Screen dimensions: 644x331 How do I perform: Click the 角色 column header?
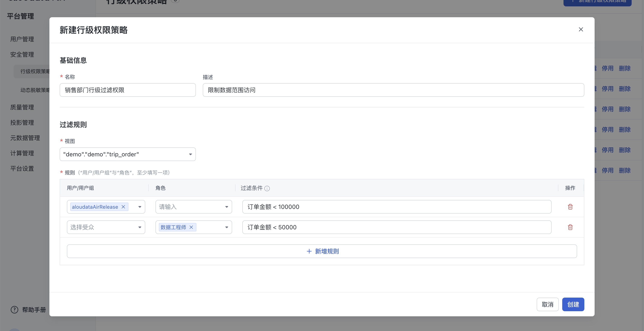point(161,188)
